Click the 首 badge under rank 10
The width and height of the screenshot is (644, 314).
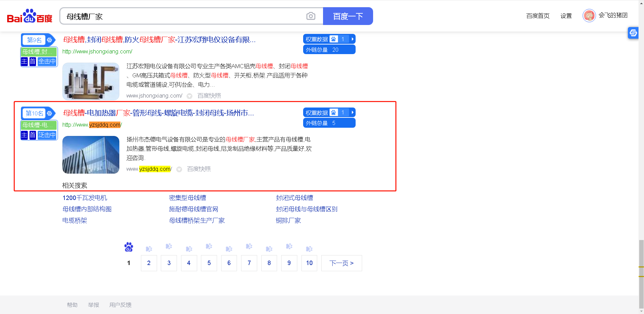(33, 135)
